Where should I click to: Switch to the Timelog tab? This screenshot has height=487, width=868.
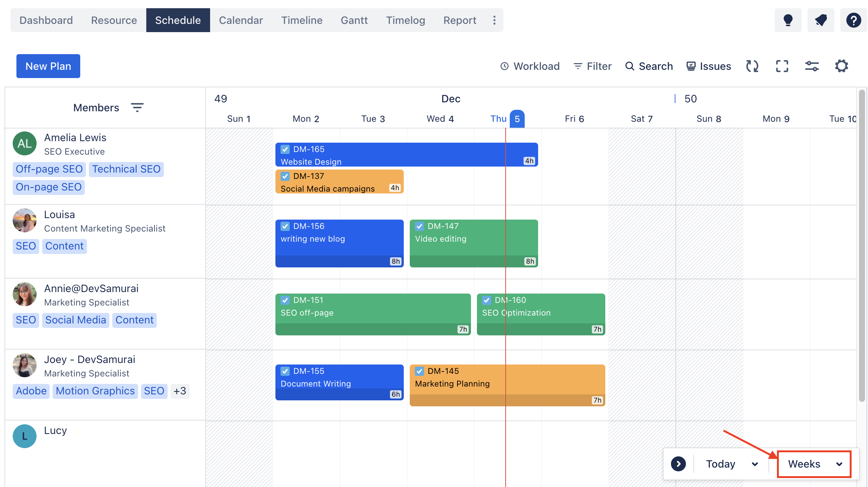405,20
